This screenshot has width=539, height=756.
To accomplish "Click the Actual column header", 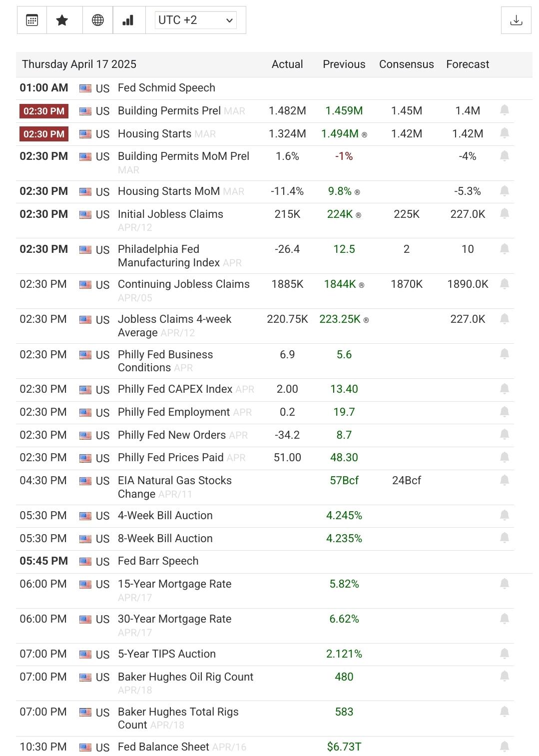I will (287, 64).
